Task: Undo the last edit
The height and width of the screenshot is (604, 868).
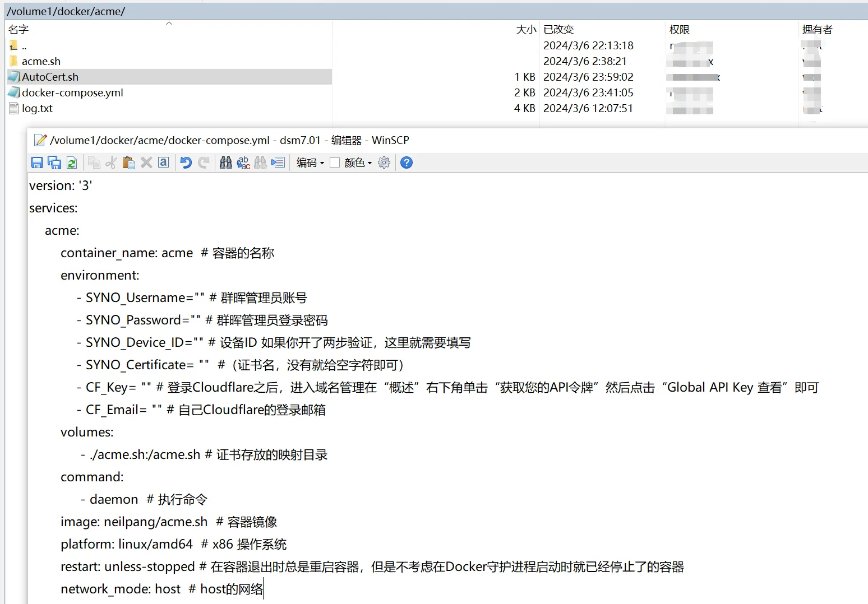Action: coord(186,162)
